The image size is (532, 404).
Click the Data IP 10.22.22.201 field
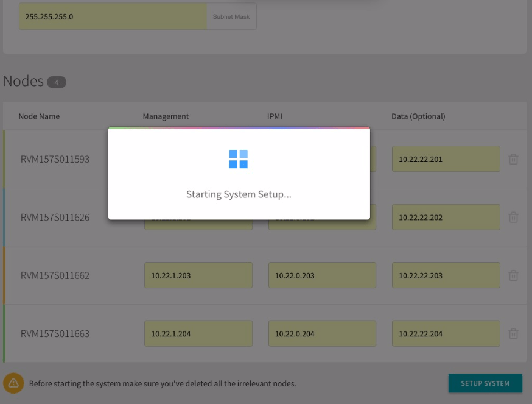pyautogui.click(x=446, y=158)
